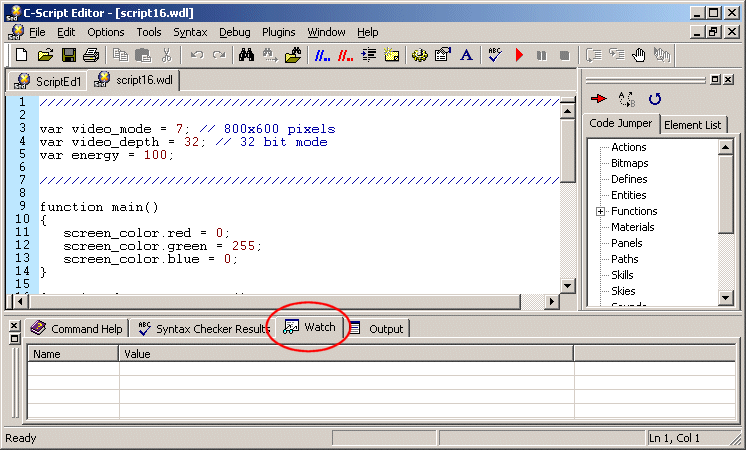Click the hand breakpoint icon in toolbar
The image size is (746, 450).
638,55
